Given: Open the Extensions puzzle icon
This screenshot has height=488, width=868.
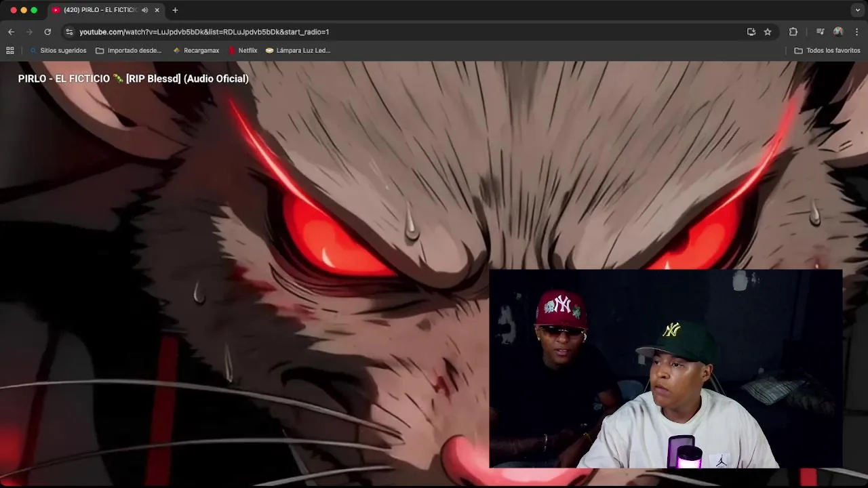Looking at the screenshot, I should click(x=793, y=32).
